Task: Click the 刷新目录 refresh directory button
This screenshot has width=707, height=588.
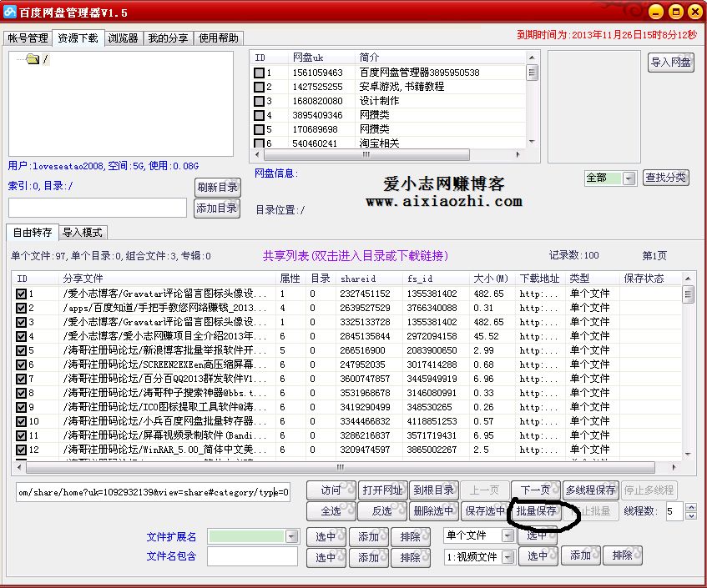Action: click(x=217, y=188)
